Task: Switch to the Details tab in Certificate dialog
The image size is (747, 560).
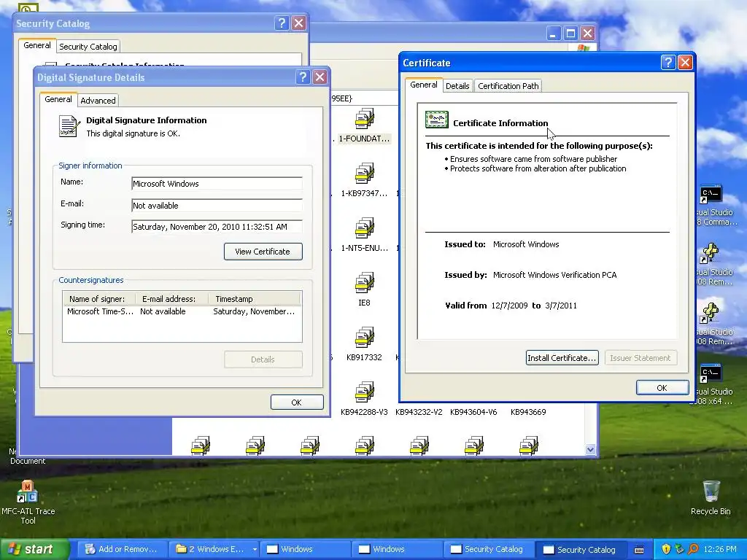Action: 457,86
